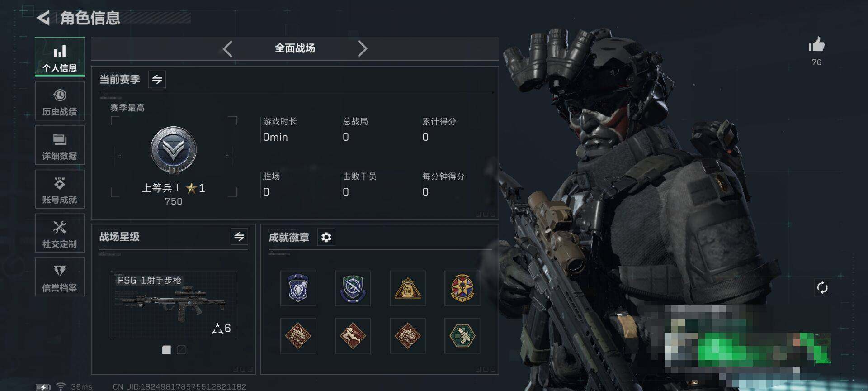Open the PSG-1射手步枪 weapon card
868x391 pixels.
174,305
